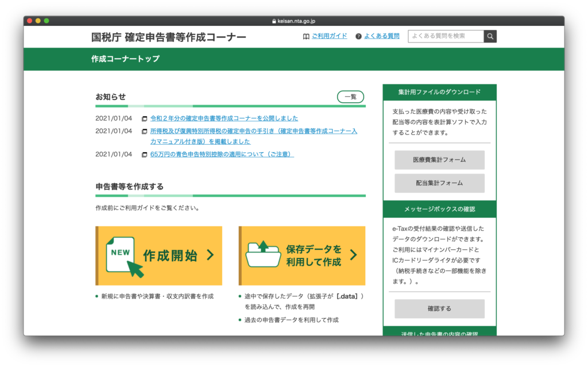Click the 国税庁 確定申告書等作成コーナー site title
This screenshot has height=367, width=588.
click(x=168, y=37)
